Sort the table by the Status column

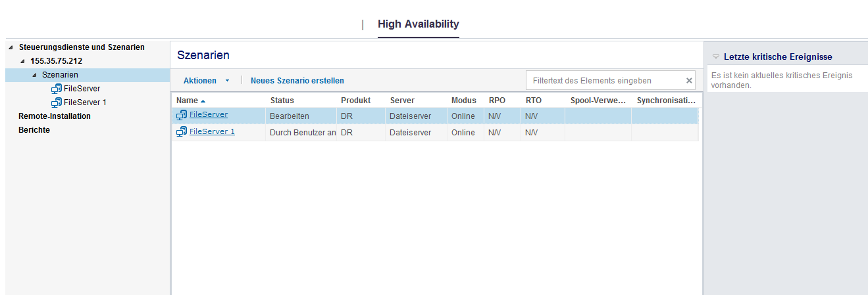coord(282,101)
